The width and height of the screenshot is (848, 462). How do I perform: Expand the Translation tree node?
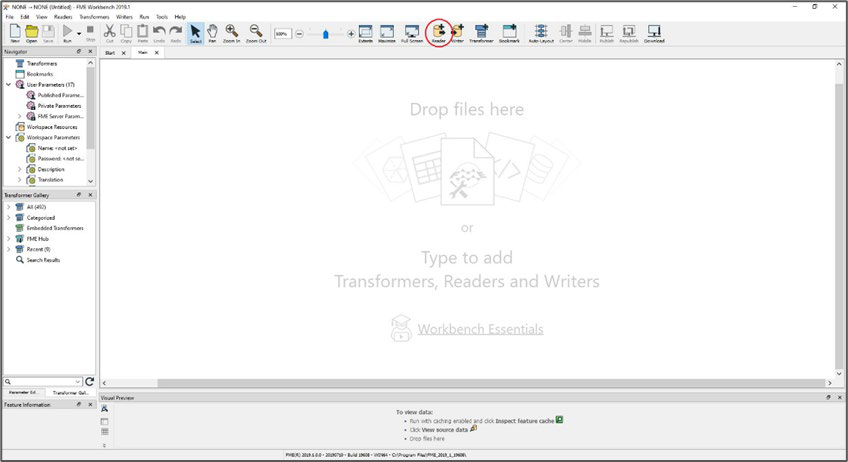(x=19, y=180)
